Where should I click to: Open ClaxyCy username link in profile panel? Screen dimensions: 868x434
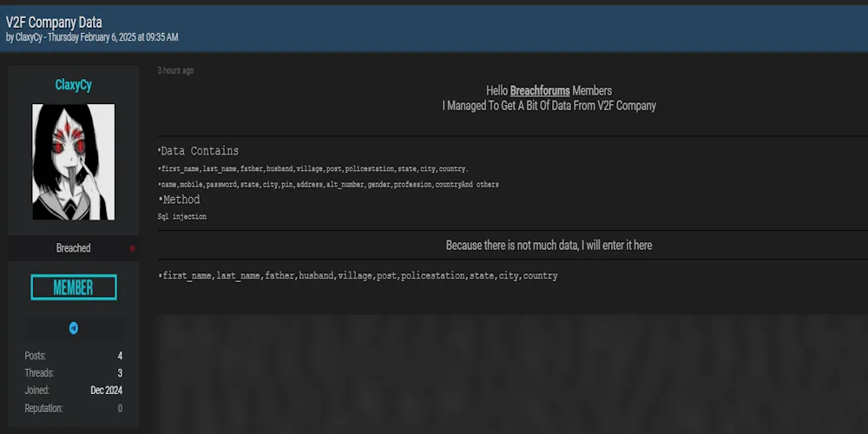(74, 85)
